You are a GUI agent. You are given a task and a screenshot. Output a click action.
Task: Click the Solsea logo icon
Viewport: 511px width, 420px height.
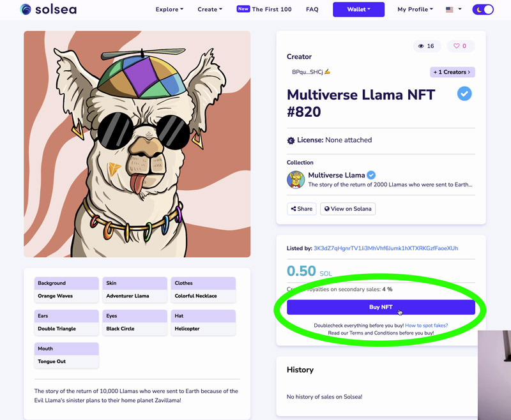(26, 10)
